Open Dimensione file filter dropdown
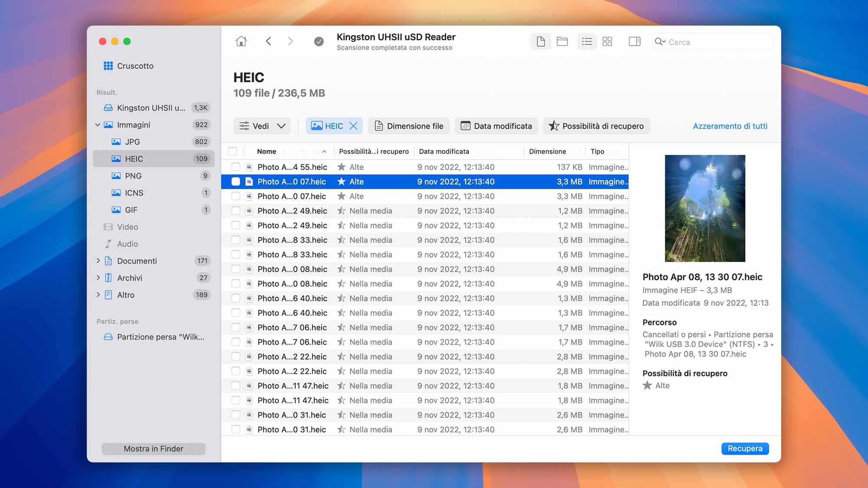Image resolution: width=868 pixels, height=488 pixels. [x=409, y=126]
